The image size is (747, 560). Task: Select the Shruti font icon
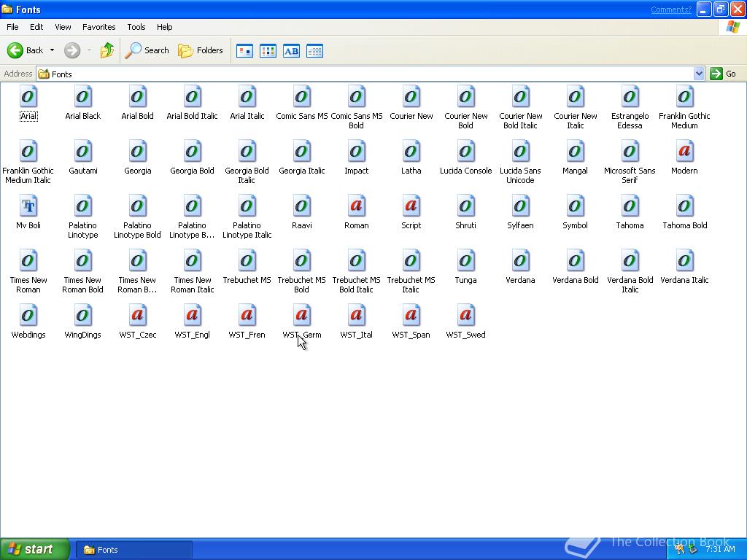click(465, 206)
